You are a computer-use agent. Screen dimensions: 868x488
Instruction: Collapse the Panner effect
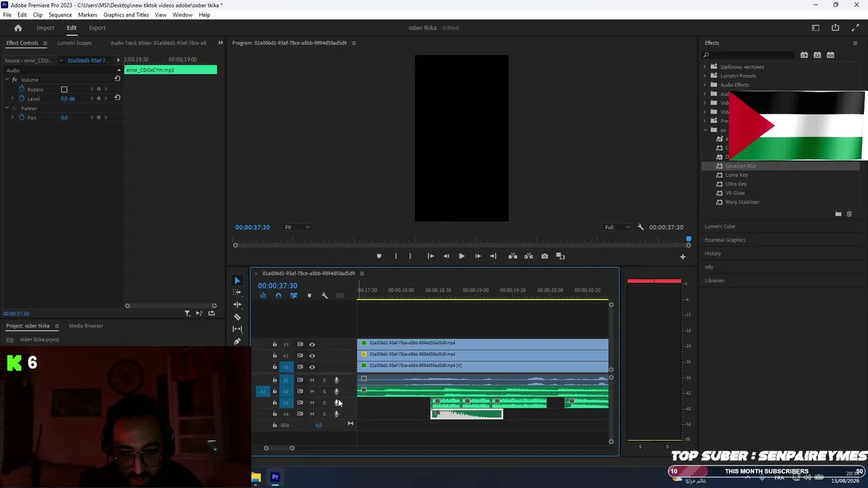[x=6, y=108]
